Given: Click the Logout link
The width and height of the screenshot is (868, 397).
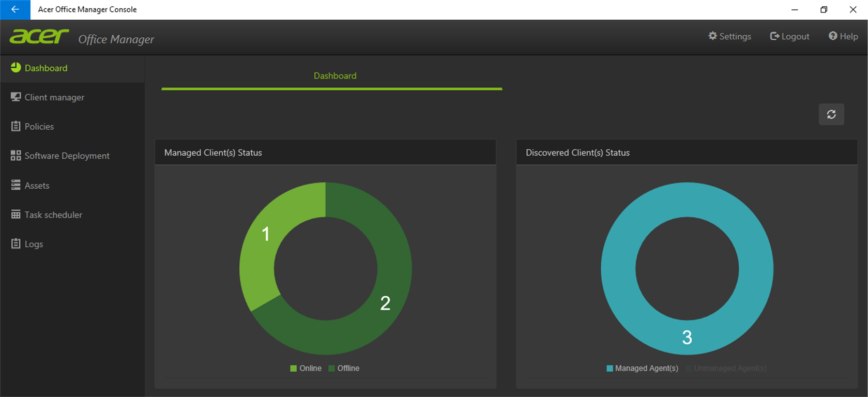Looking at the screenshot, I should [x=789, y=36].
